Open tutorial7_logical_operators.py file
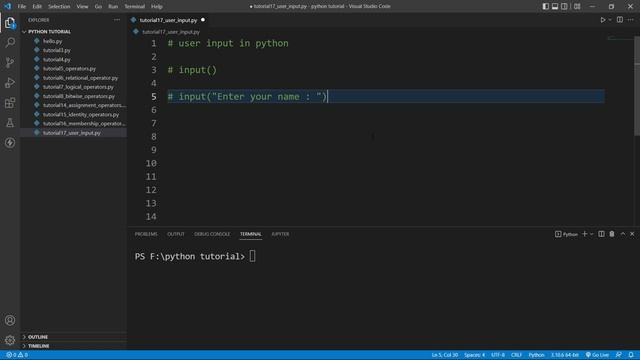 pyautogui.click(x=78, y=87)
